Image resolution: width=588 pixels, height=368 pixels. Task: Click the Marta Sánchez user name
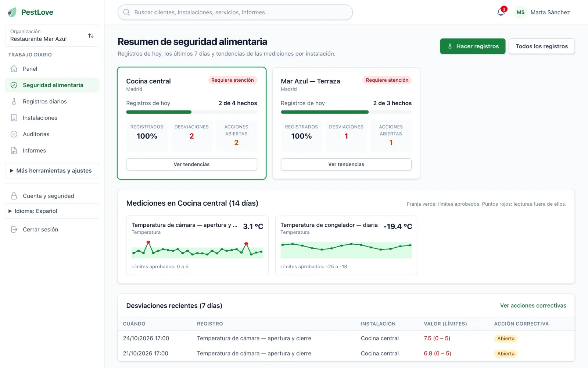pyautogui.click(x=550, y=12)
